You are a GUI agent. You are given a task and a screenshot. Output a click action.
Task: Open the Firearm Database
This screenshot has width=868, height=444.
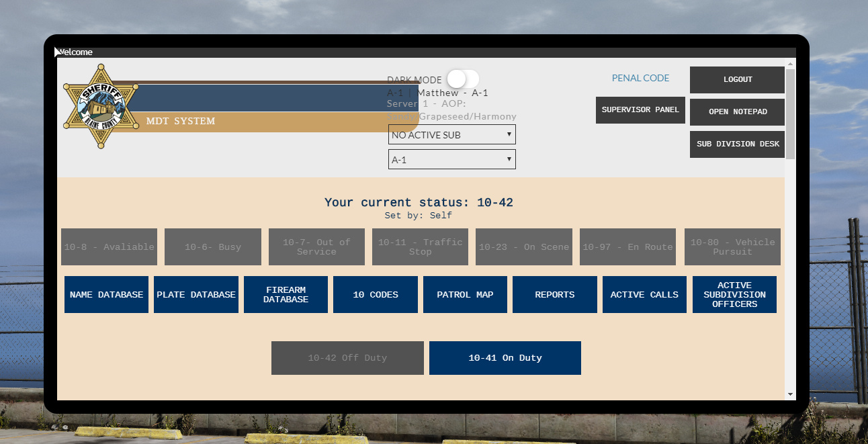tap(286, 294)
